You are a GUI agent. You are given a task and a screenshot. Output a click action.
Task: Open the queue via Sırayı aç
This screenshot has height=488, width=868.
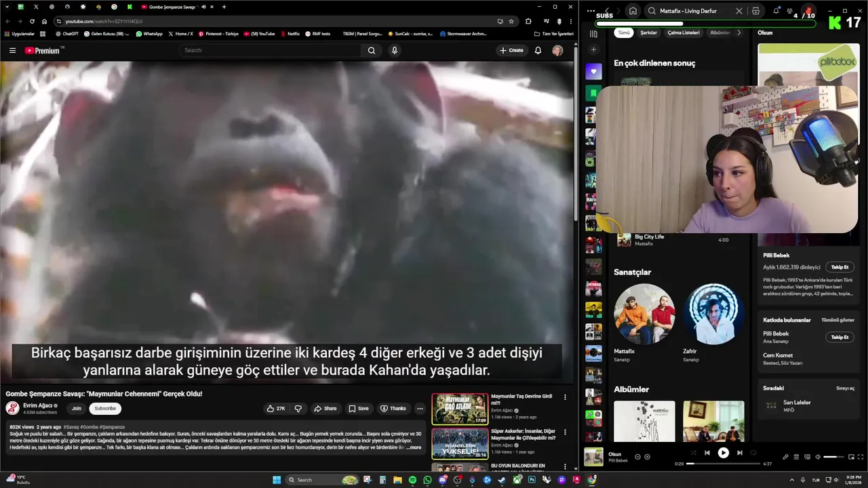pos(845,388)
